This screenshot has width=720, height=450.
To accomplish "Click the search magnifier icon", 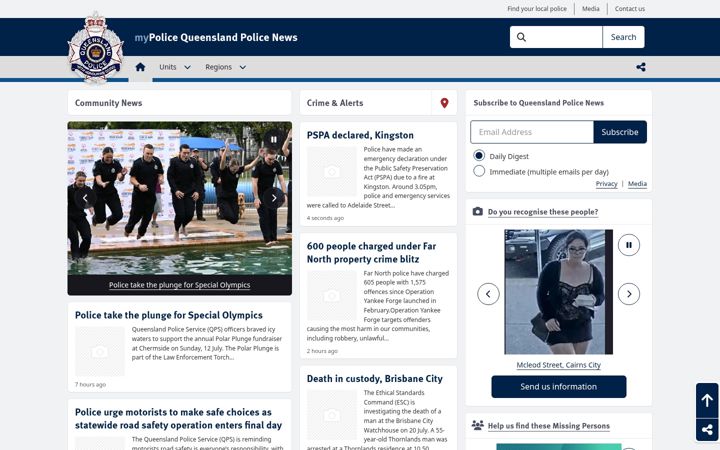I will coord(521,37).
